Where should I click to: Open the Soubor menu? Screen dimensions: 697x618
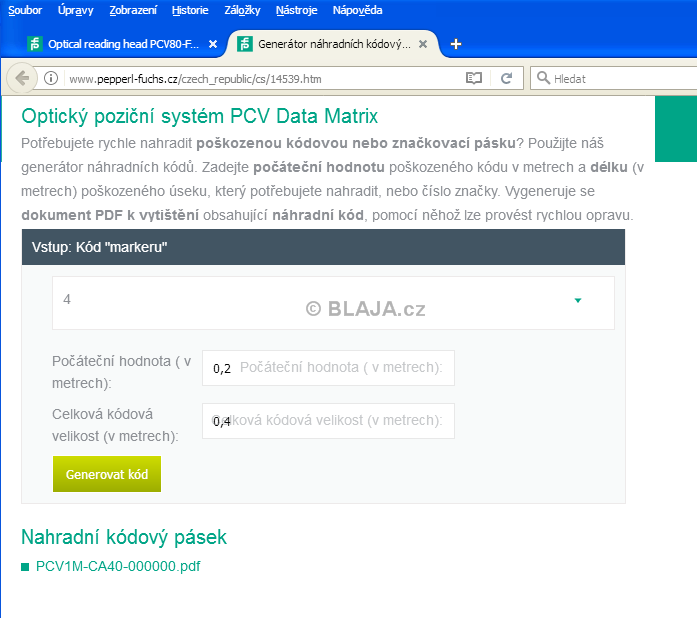coord(25,10)
